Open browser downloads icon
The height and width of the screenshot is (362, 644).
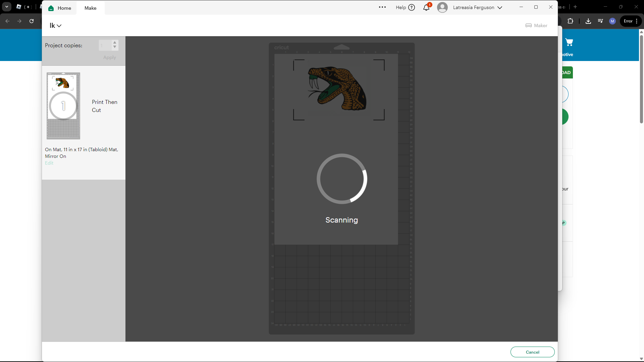pyautogui.click(x=588, y=21)
